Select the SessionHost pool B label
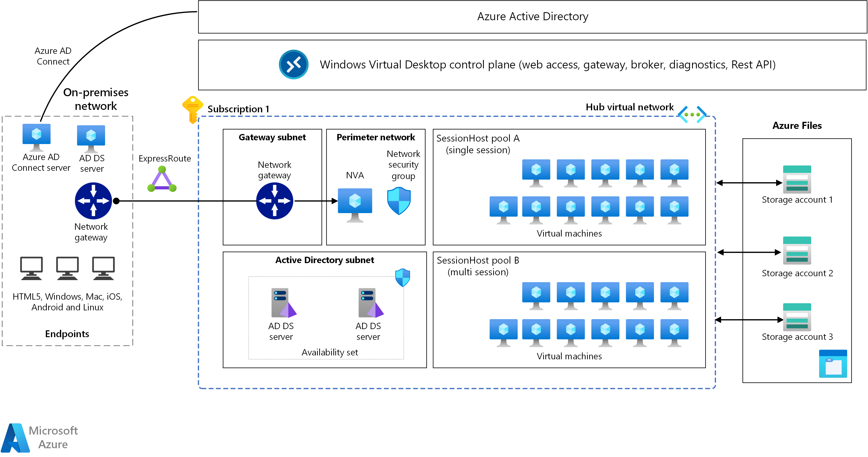868x457 pixels. coord(478,266)
